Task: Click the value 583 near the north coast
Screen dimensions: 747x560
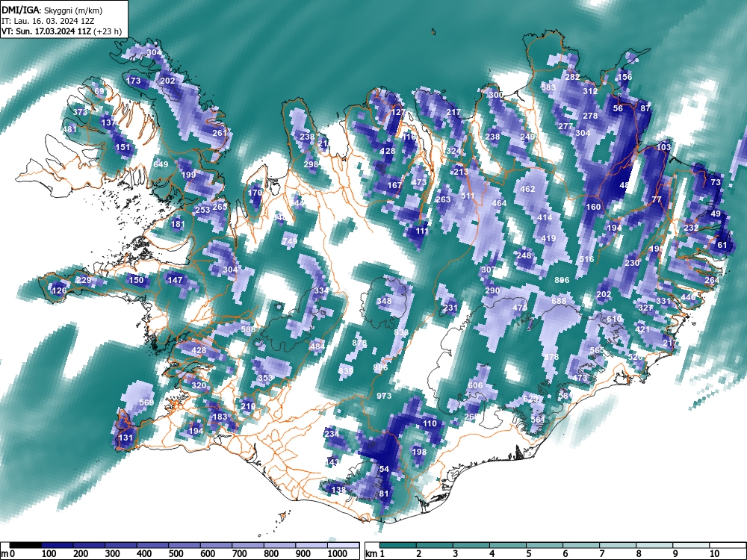Action: pos(549,87)
